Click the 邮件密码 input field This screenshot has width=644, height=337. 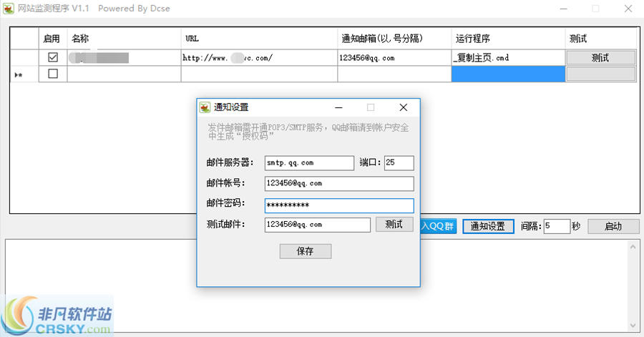pos(339,205)
